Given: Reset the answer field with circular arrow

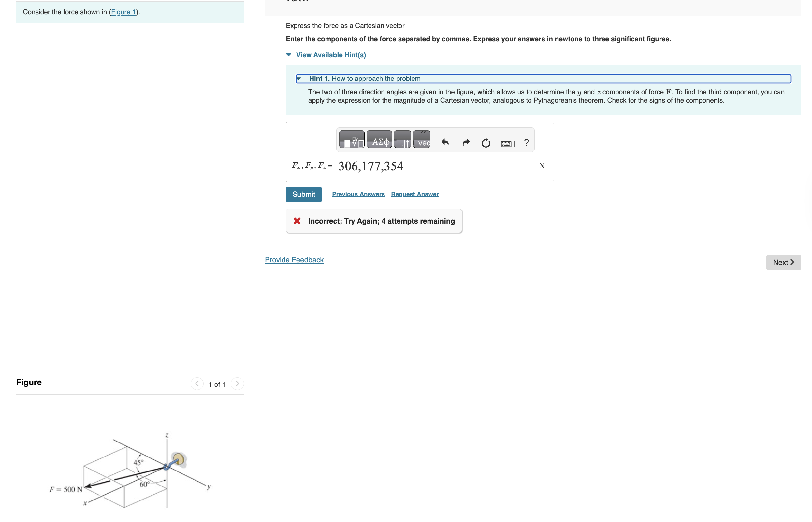Looking at the screenshot, I should [486, 143].
